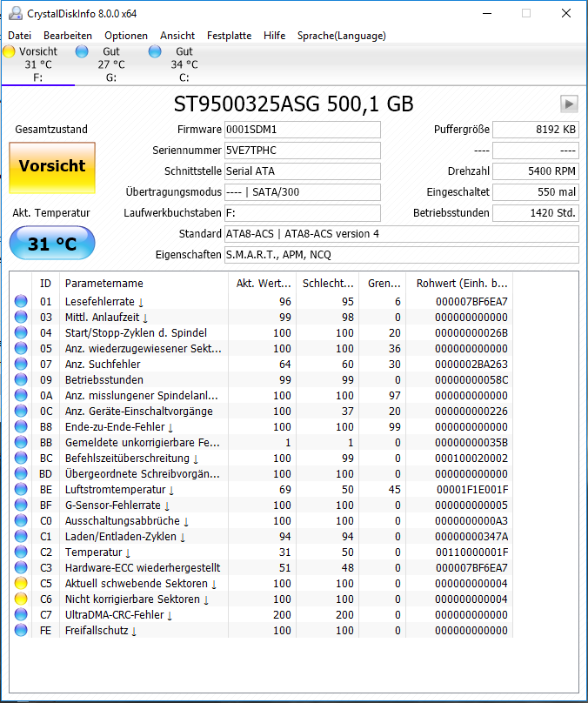Click the yellow orb of Aktuell schwebende Sektoren
This screenshot has width=588, height=703.
[x=21, y=583]
